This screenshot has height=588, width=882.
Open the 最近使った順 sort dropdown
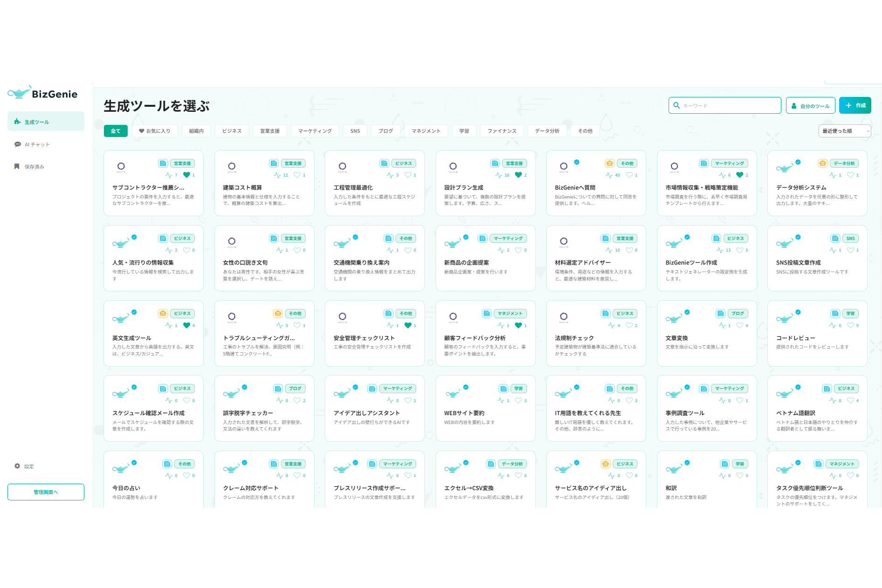point(844,131)
